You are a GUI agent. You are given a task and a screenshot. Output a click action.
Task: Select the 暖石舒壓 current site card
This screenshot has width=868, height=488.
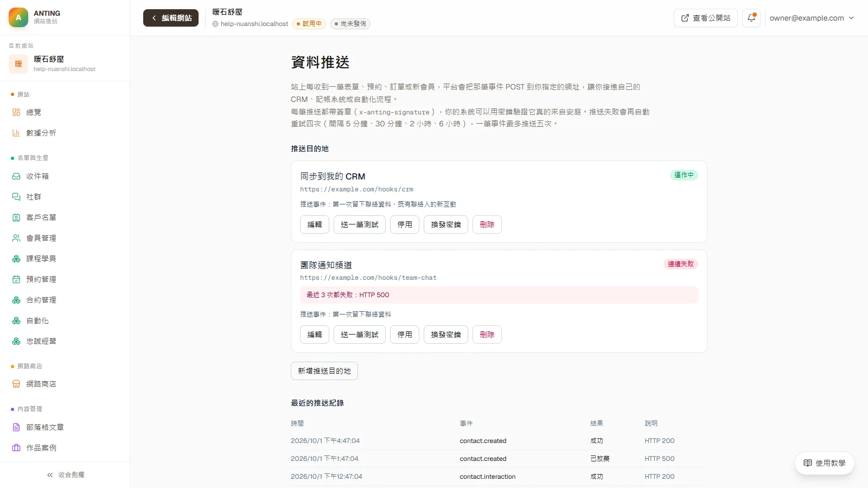tap(65, 63)
